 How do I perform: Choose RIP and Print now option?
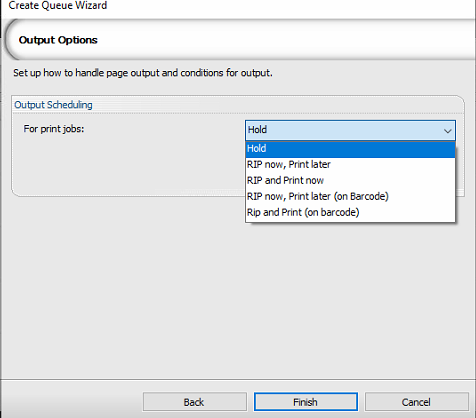(x=350, y=181)
